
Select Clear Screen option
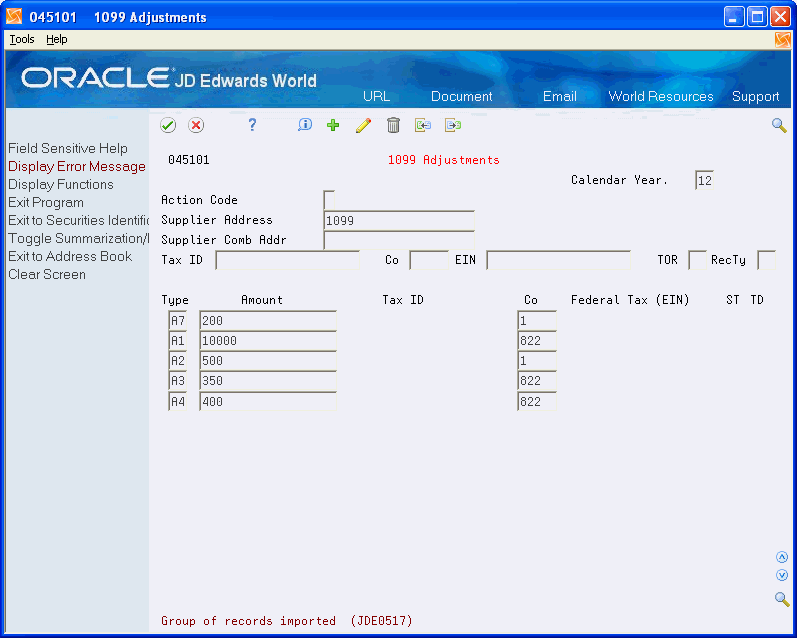tap(47, 275)
